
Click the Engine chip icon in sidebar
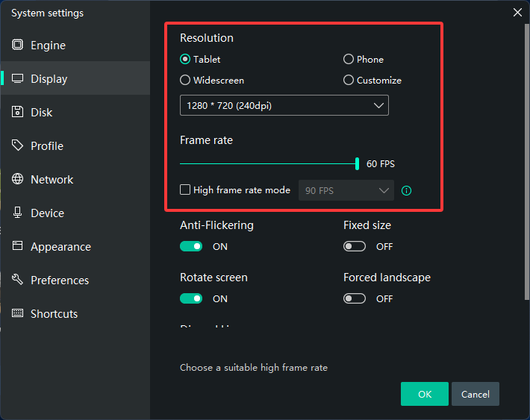[x=17, y=45]
